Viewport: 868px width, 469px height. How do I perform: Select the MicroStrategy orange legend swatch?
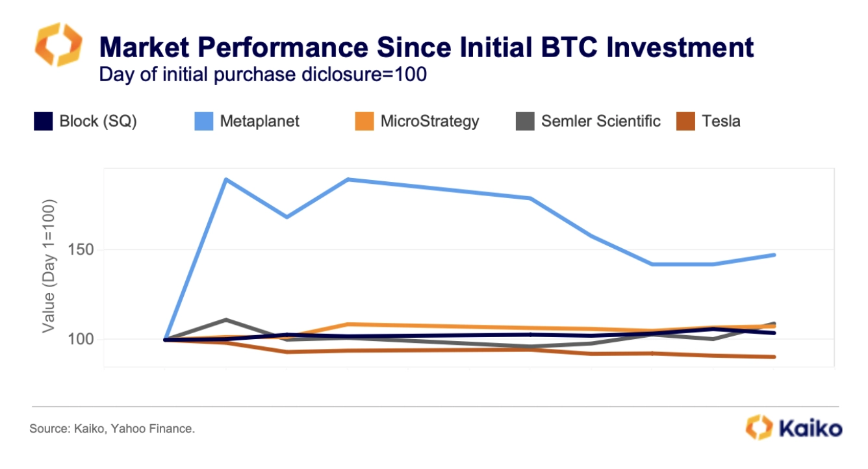tap(364, 121)
